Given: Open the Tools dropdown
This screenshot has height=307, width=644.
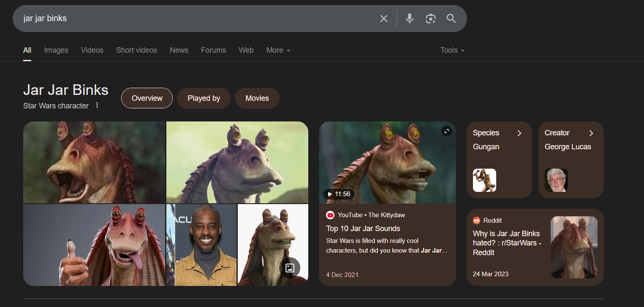Looking at the screenshot, I should [452, 50].
